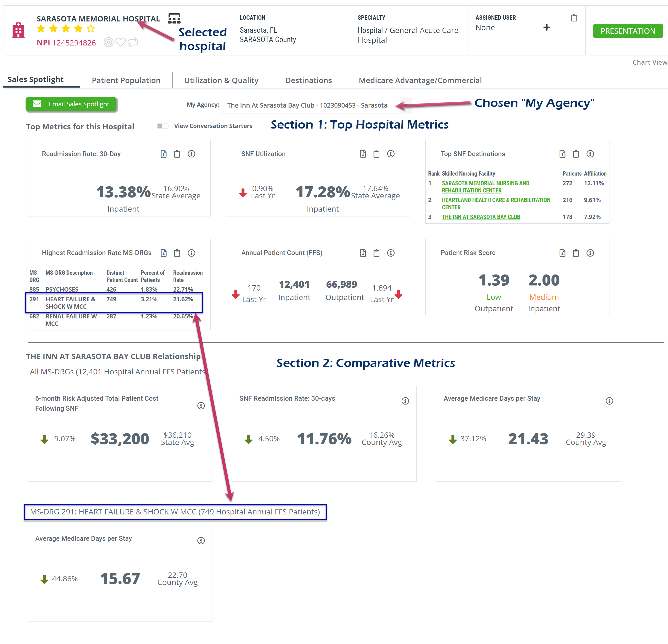
Task: Open info icon on Readmission Rate: 30-Day card
Action: pos(191,154)
